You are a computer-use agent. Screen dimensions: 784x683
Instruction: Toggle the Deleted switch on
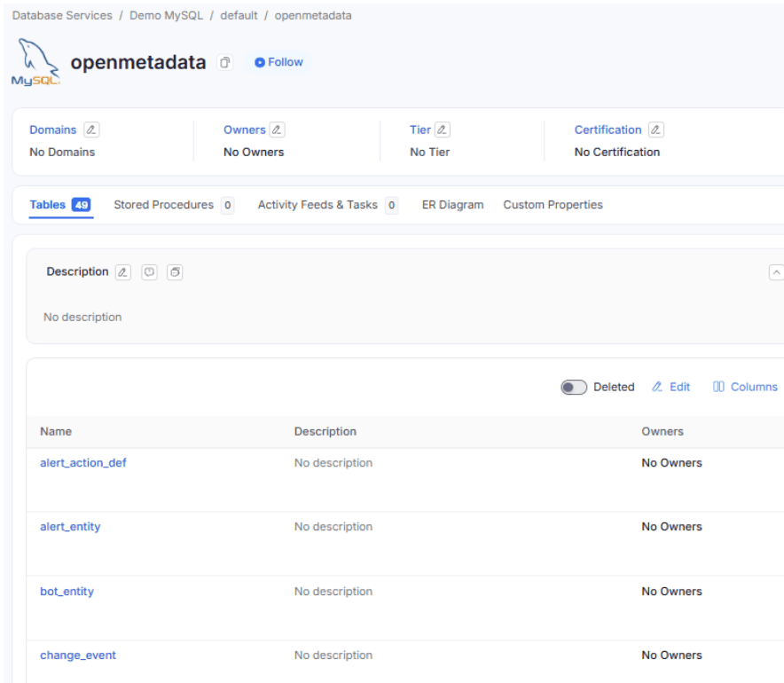tap(574, 388)
